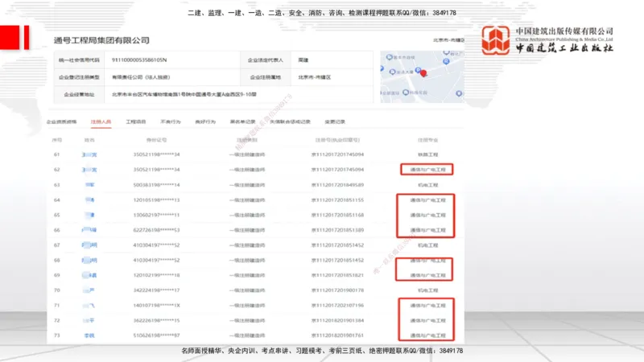Click the 机电工程 specialty in row 67

click(427, 245)
